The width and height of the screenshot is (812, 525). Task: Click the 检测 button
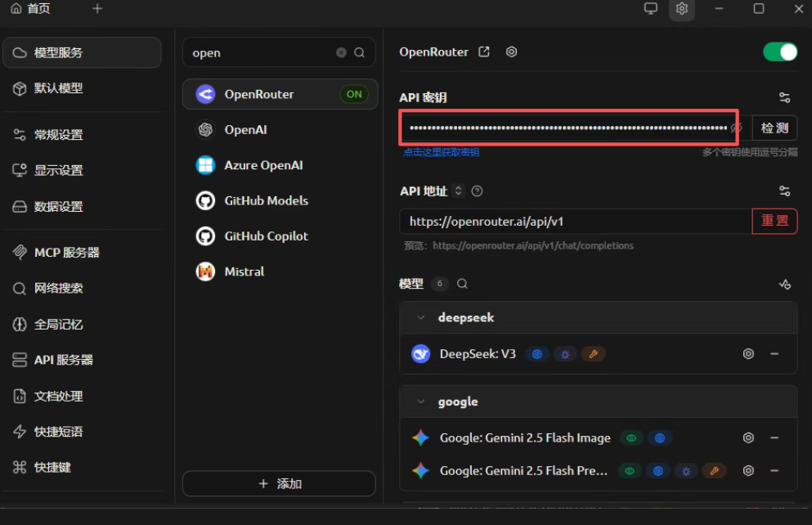pos(774,128)
